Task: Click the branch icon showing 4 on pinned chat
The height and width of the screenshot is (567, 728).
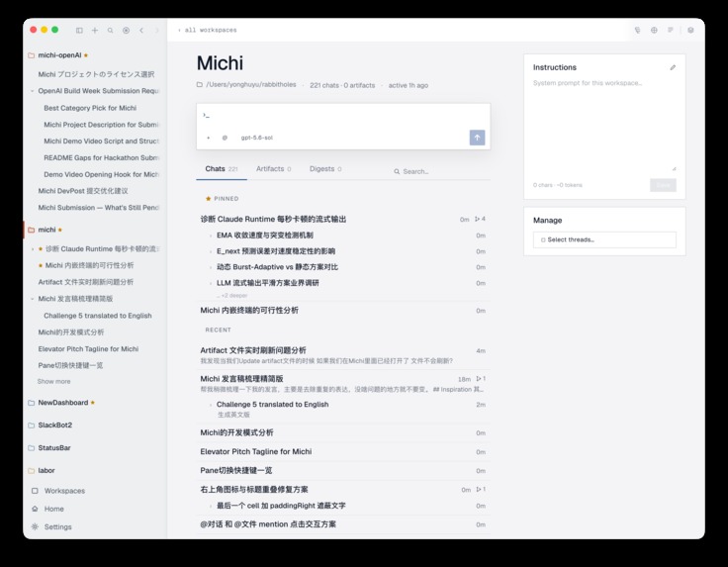Action: (x=480, y=219)
